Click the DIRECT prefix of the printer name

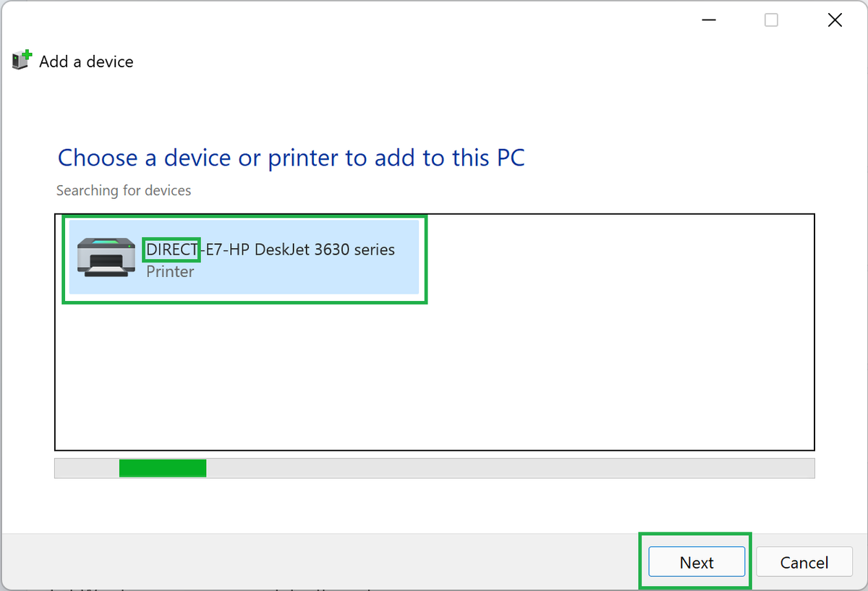point(171,249)
